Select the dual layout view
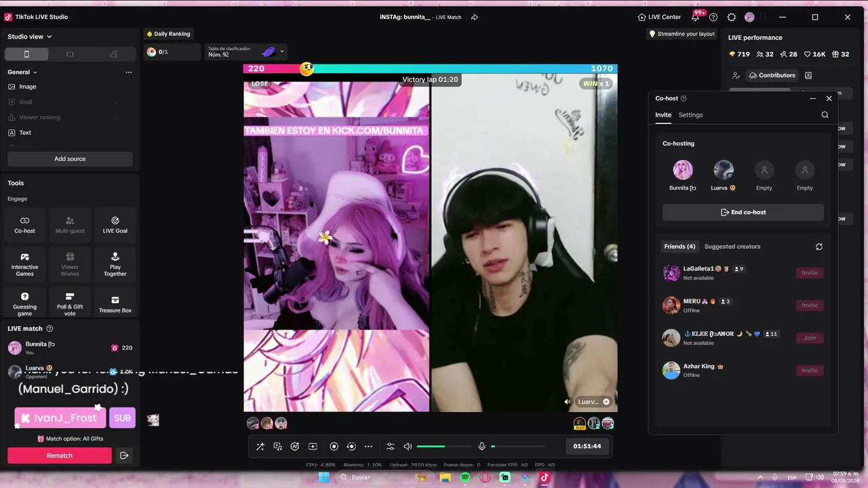The width and height of the screenshot is (868, 488). tap(113, 54)
